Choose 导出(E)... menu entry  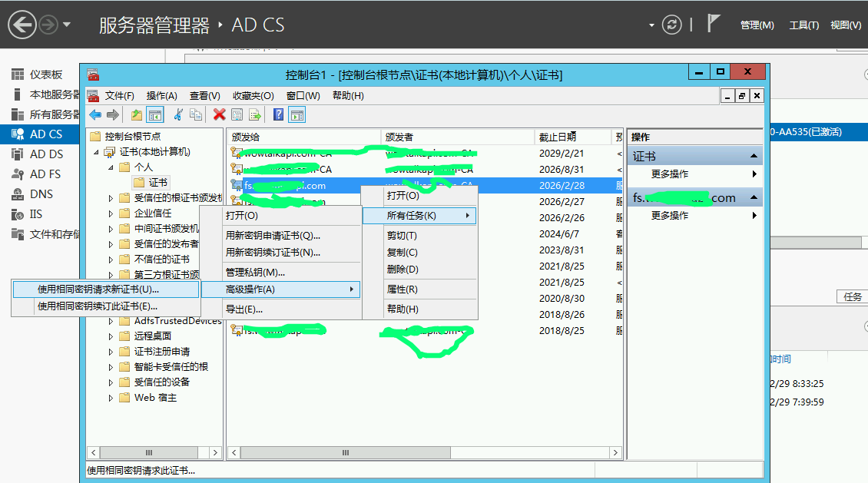pos(280,309)
